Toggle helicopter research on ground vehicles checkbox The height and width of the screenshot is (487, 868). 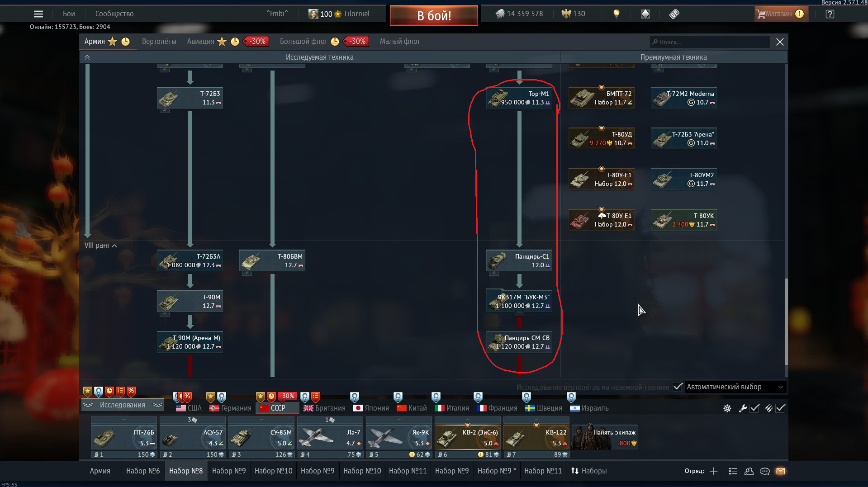click(678, 387)
